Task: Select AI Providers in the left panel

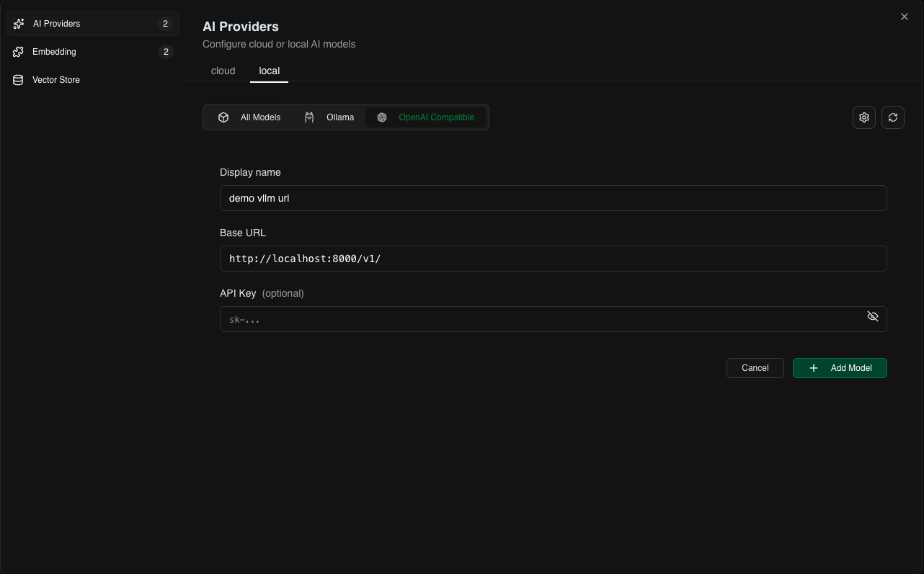Action: point(56,23)
